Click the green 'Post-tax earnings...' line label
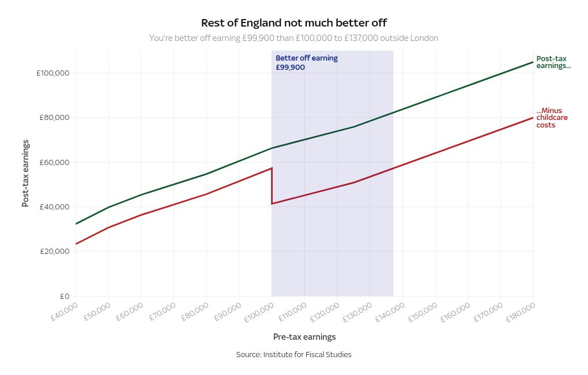Viewport: 588px width, 375px height. 553,62
